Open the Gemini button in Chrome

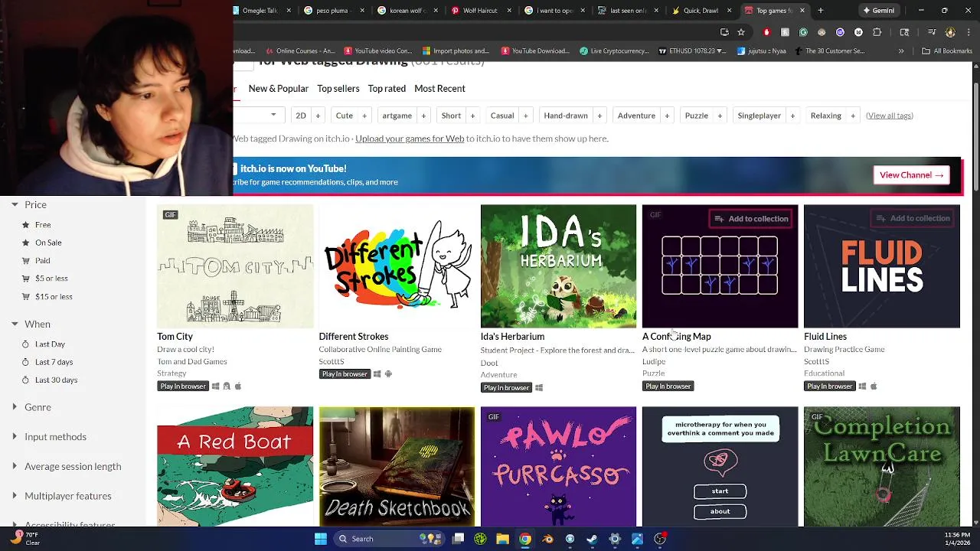(x=878, y=11)
